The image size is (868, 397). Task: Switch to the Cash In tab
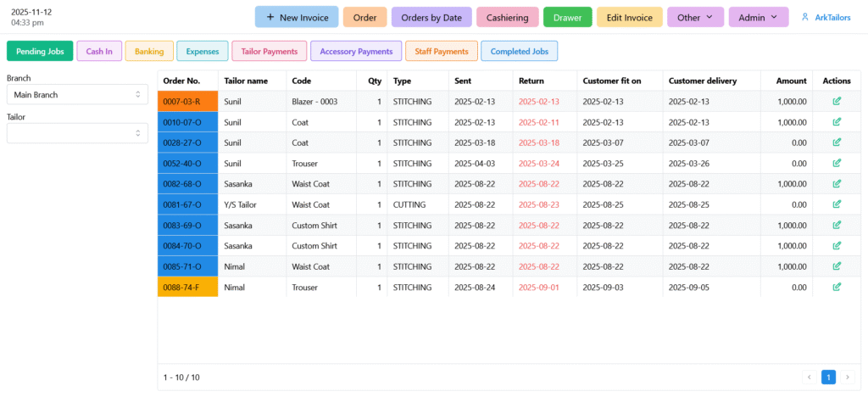tap(99, 52)
